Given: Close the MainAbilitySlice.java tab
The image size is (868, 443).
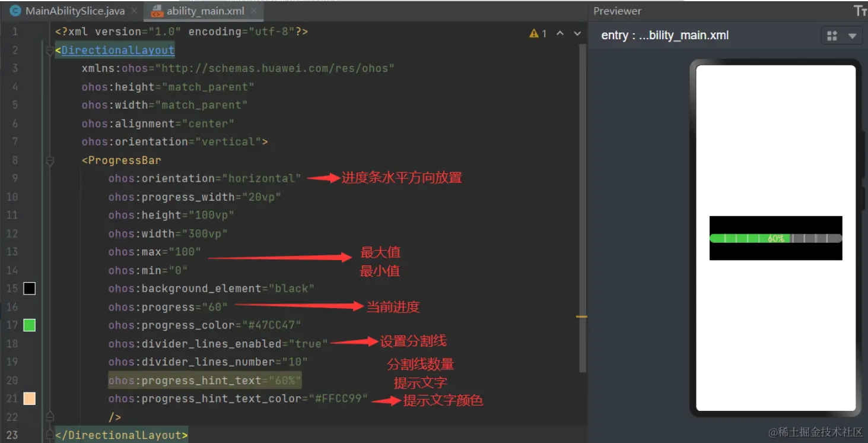Looking at the screenshot, I should (x=133, y=11).
